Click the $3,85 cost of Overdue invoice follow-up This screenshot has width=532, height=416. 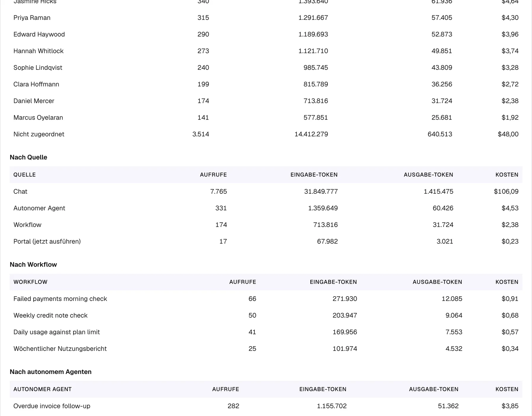[510, 406]
